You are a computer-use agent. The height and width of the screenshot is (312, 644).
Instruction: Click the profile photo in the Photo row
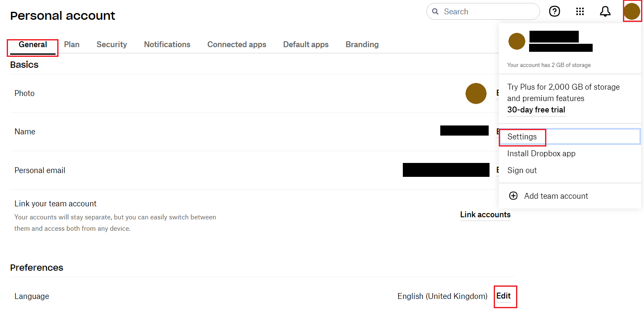476,93
